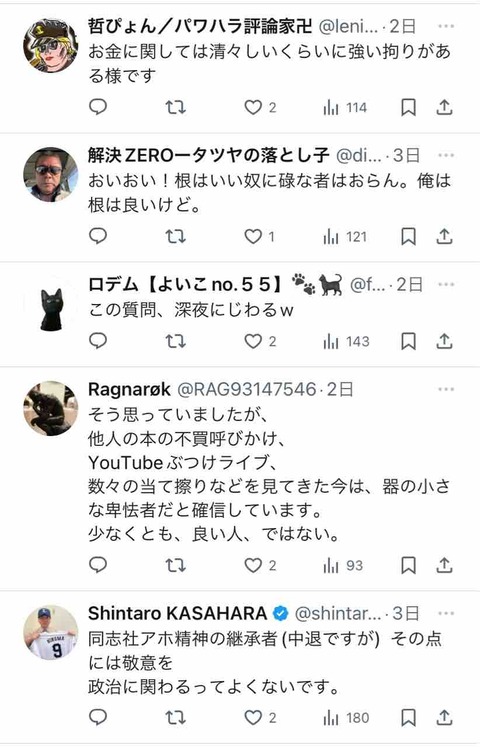Retweet the 解決ZERO tweet

point(175,236)
